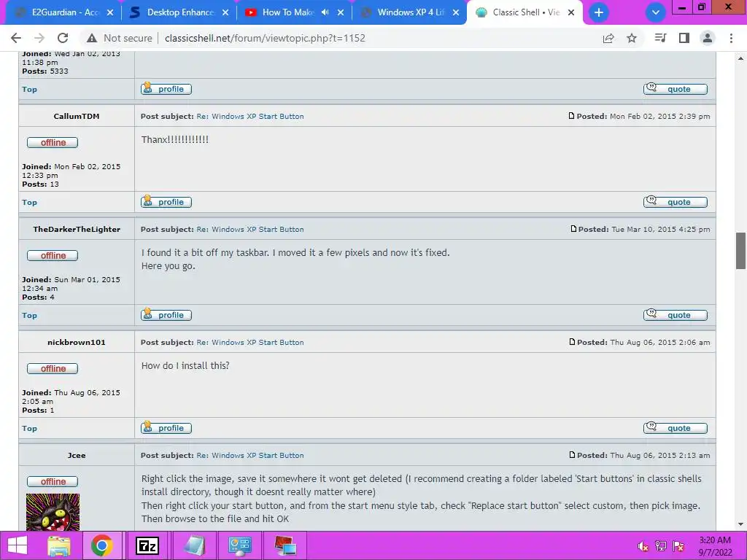Click CallumTDM's offline status badge

pos(53,142)
